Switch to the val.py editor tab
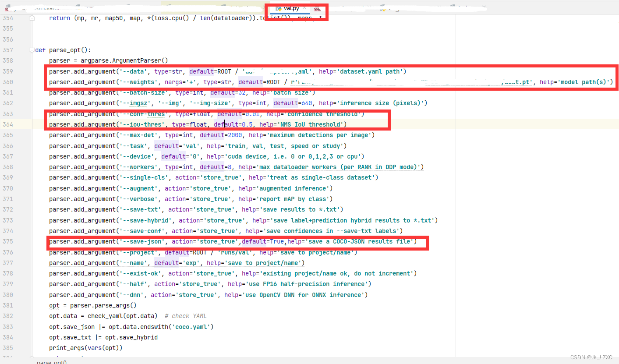 tap(291, 8)
